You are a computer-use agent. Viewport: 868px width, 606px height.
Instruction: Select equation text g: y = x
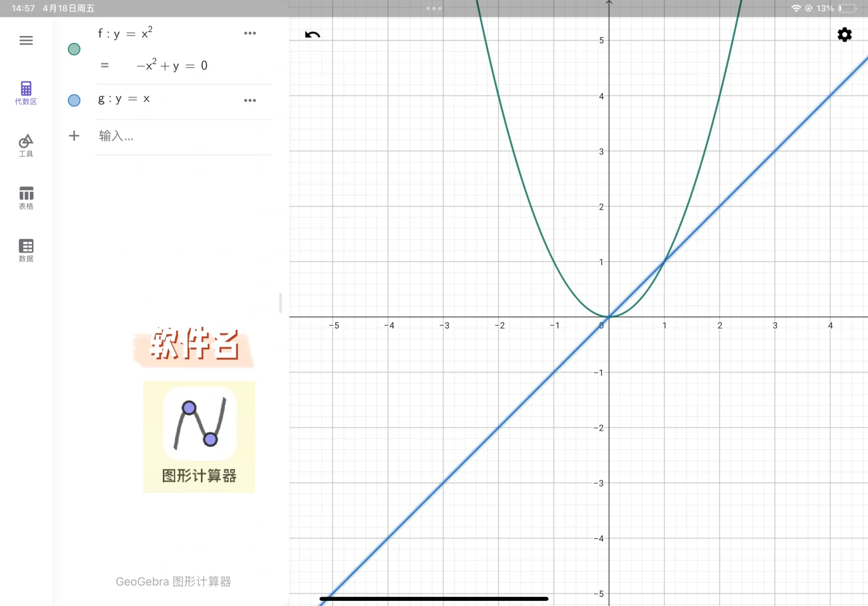pos(124,99)
